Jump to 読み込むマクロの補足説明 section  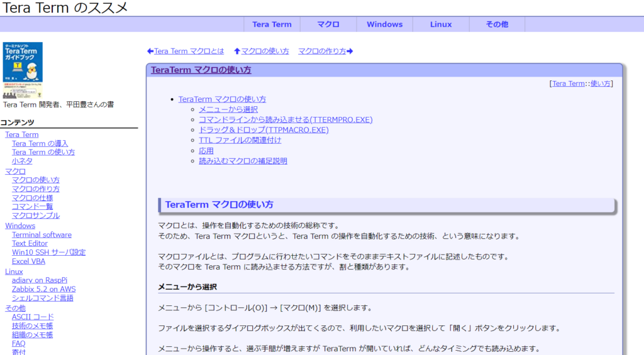(243, 161)
